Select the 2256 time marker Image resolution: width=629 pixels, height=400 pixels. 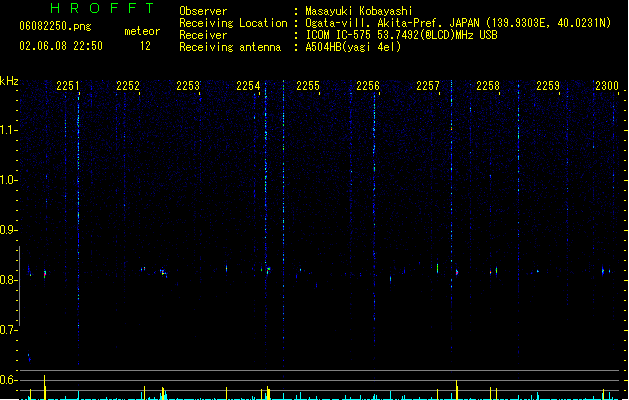click(x=368, y=86)
